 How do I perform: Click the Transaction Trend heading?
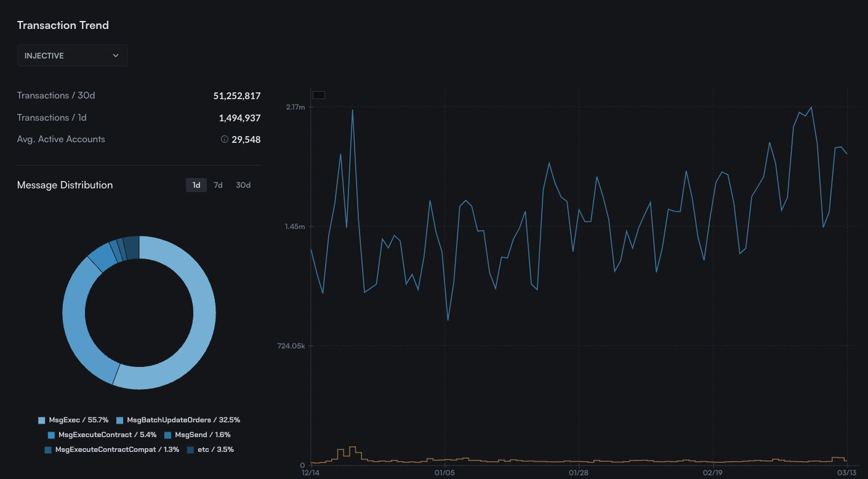[63, 25]
